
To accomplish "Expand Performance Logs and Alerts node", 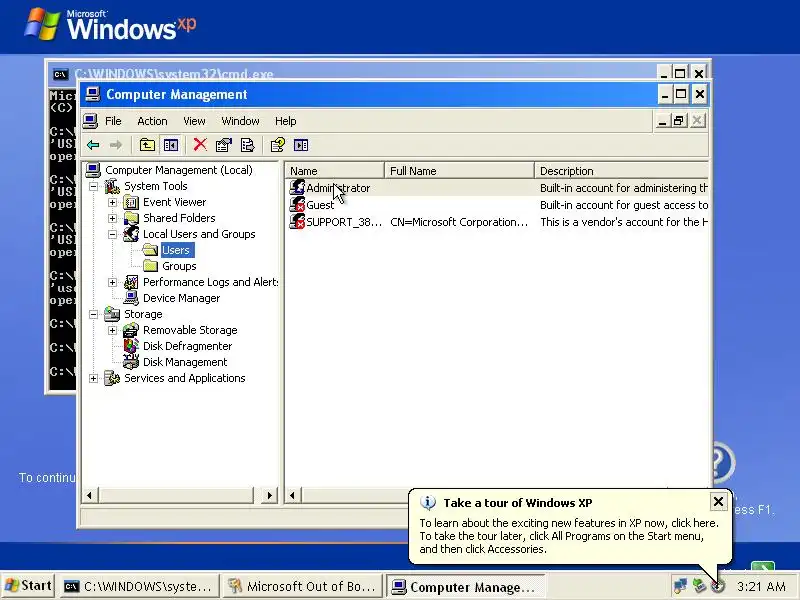I will pyautogui.click(x=112, y=282).
